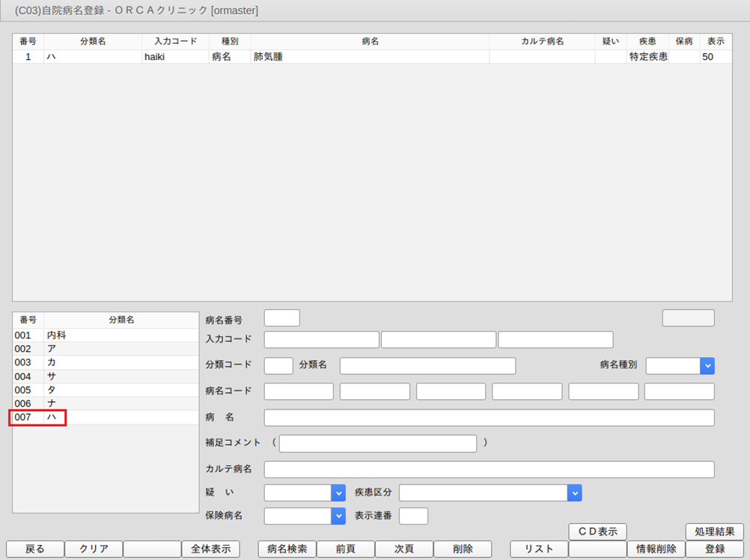Screen dimensions: 750x560
Task: Focus the 補足コメント text field
Action: pyautogui.click(x=377, y=443)
